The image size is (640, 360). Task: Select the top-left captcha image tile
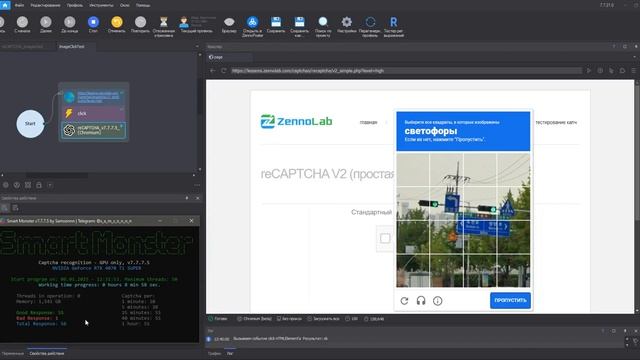[413, 170]
